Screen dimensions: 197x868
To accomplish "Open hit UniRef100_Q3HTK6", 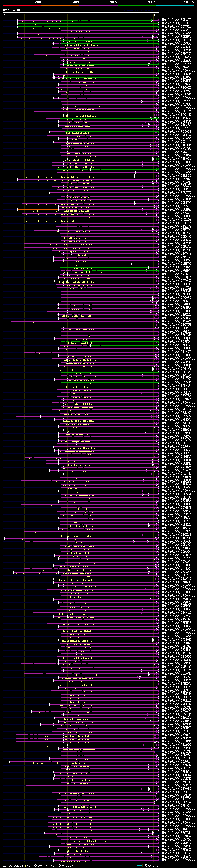I will [x=177, y=111].
